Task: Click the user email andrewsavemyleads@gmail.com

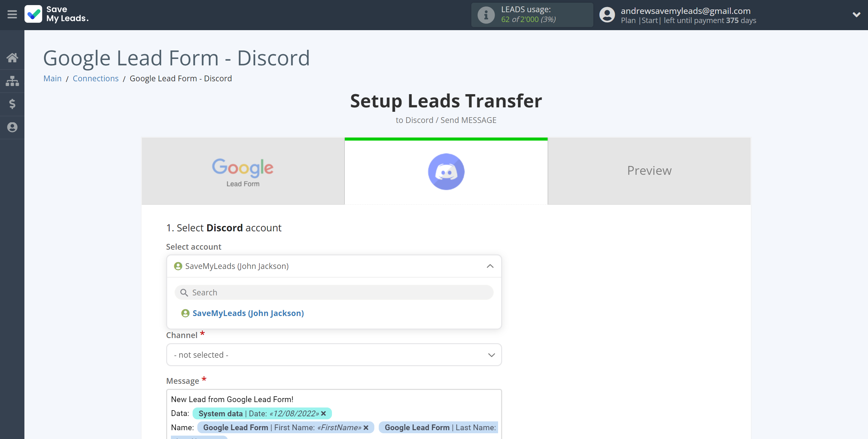Action: (686, 11)
